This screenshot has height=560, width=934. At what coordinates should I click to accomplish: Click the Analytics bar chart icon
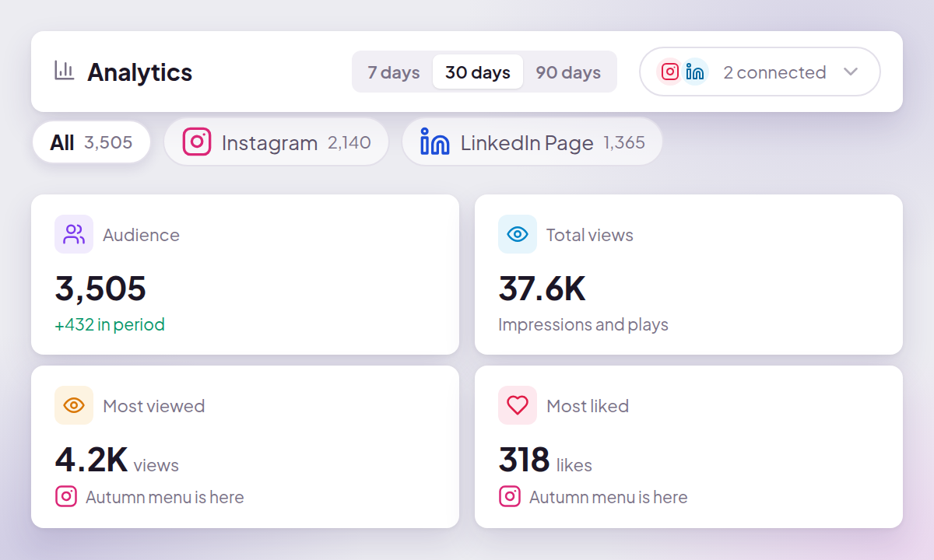point(64,71)
